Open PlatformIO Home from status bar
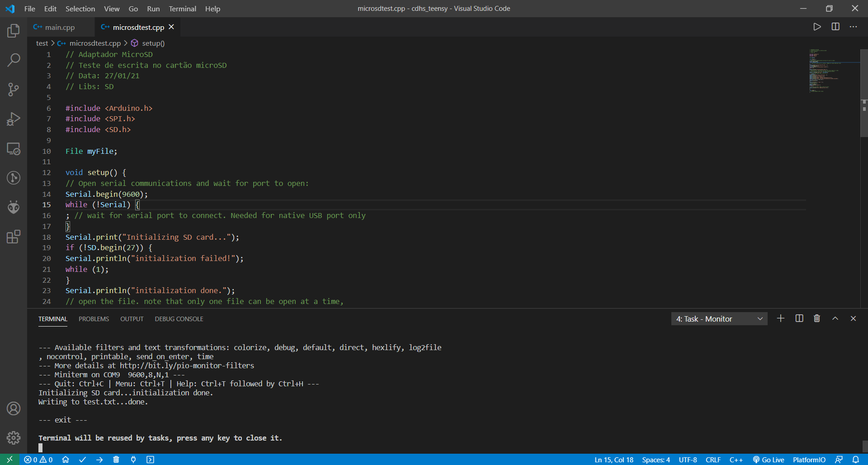Viewport: 868px width, 465px height. pyautogui.click(x=66, y=460)
